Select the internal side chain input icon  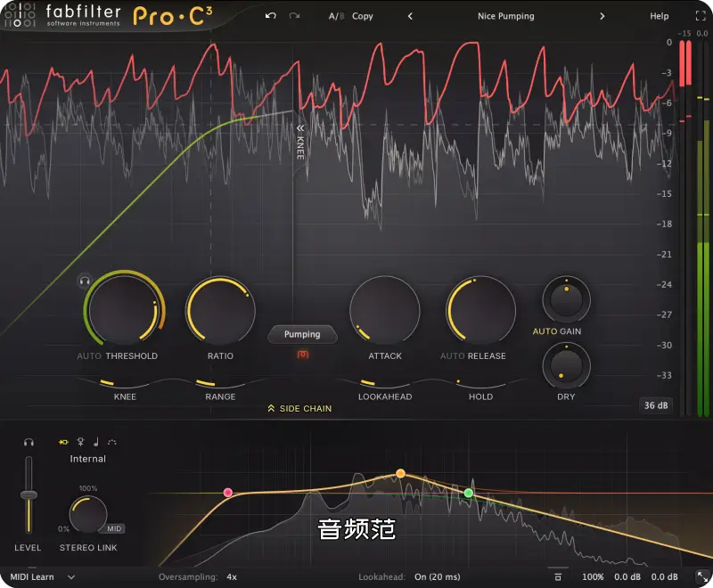(64, 442)
